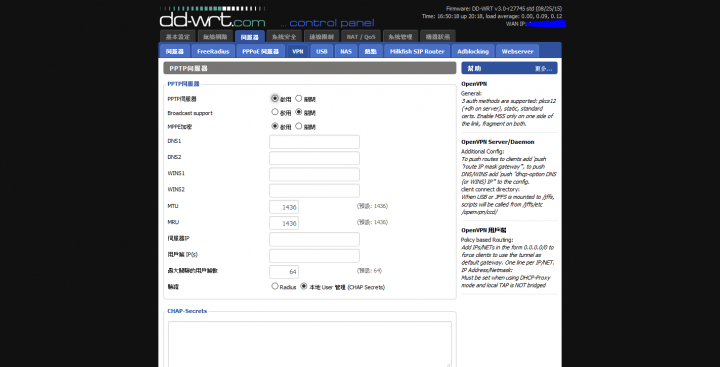Focus the DNS2 input field
Screen dimensions: 720x367
click(x=314, y=158)
